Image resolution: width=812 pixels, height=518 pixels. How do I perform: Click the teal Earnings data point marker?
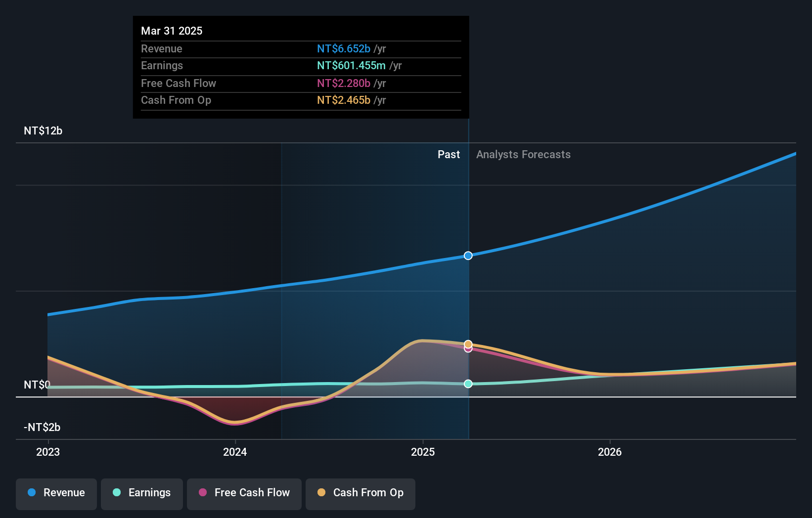click(x=468, y=384)
